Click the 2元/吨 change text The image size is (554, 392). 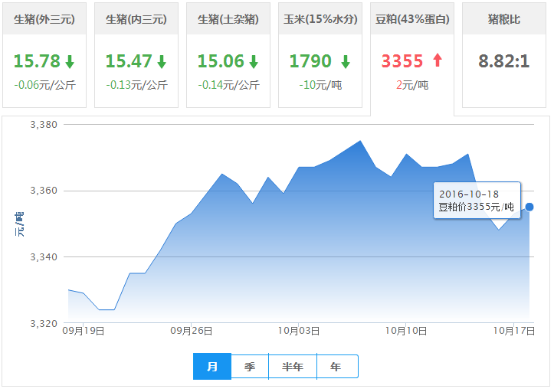412,85
